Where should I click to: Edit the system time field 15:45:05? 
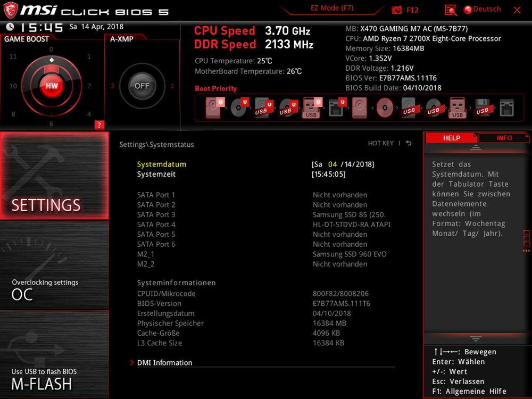tap(328, 174)
